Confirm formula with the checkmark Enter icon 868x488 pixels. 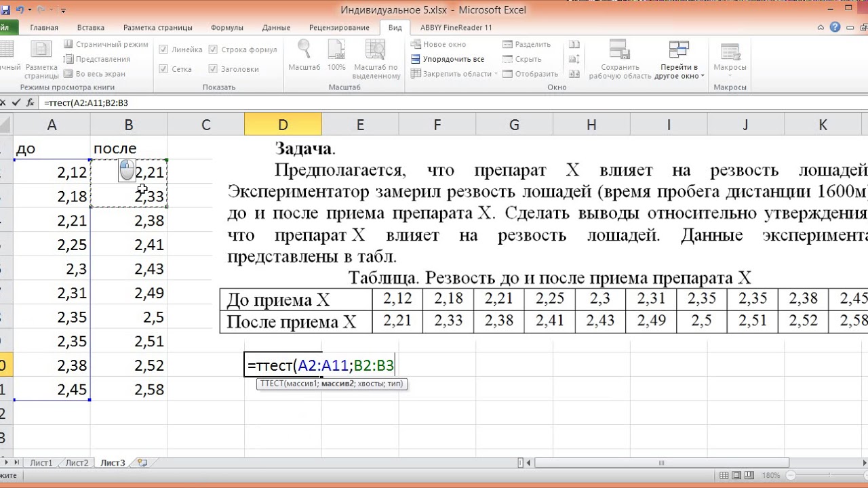coord(17,103)
